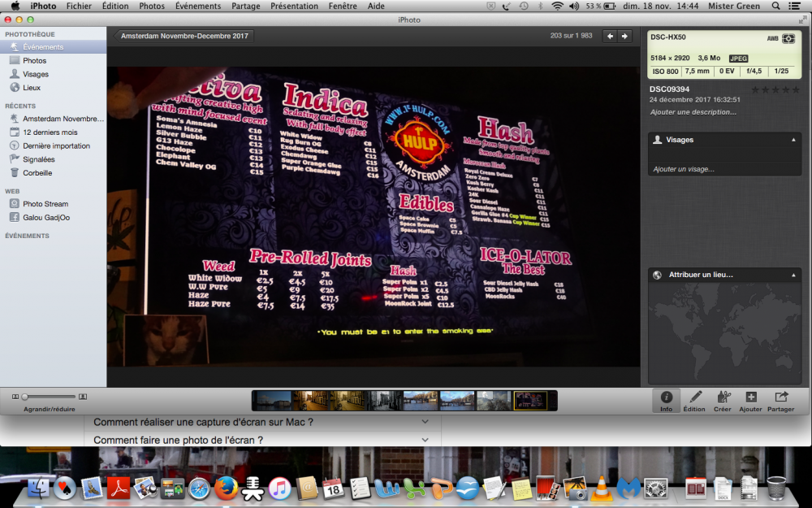
Task: Open the Info panel button
Action: pyautogui.click(x=666, y=401)
